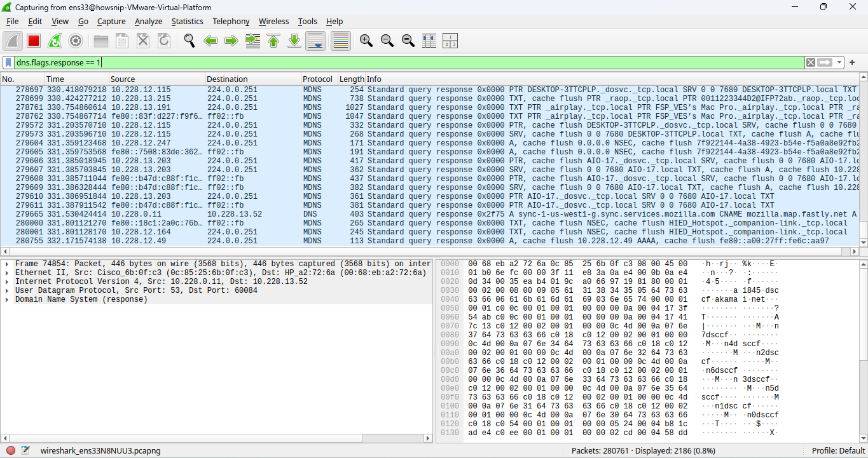Clear the display filter
The image size is (868, 458).
(811, 62)
